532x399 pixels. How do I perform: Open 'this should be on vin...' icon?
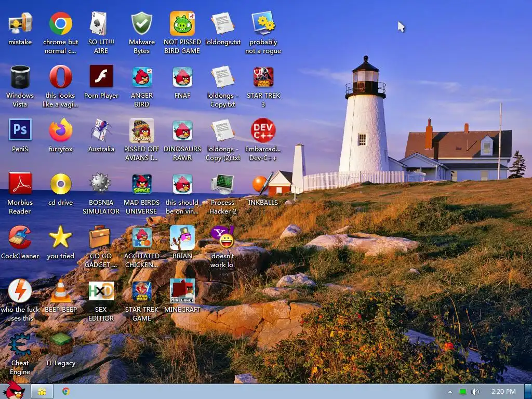(182, 184)
